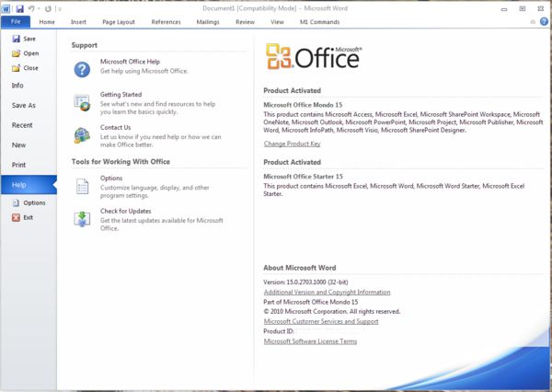Select Recent in the backstage sidebar
Screen dimensions: 552x392
[22, 125]
